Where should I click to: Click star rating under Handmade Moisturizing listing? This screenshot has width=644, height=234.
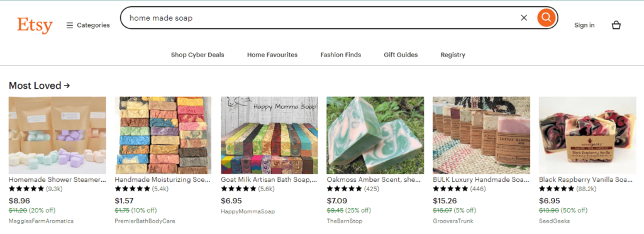(x=132, y=189)
